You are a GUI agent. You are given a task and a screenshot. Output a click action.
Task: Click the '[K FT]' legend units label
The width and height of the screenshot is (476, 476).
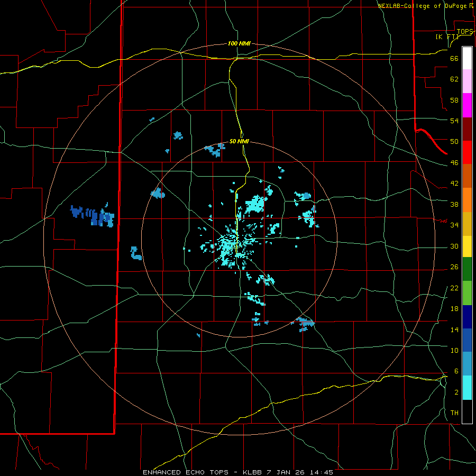tap(447, 36)
